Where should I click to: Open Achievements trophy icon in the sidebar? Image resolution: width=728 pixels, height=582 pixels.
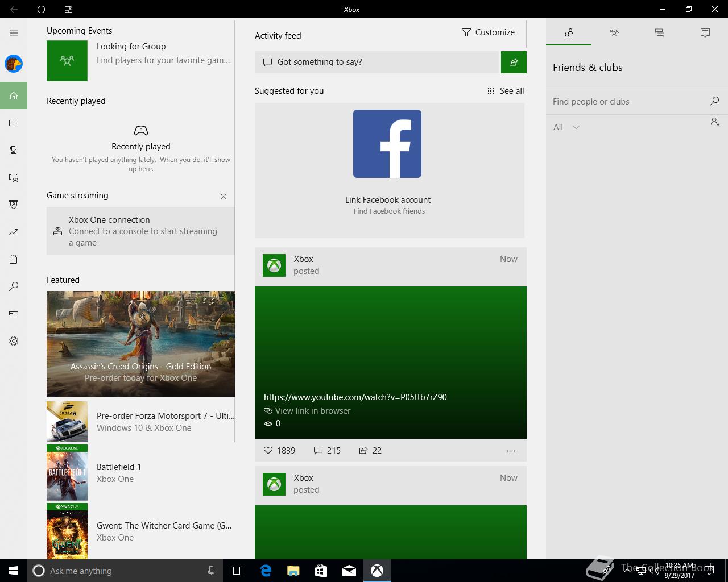(14, 150)
